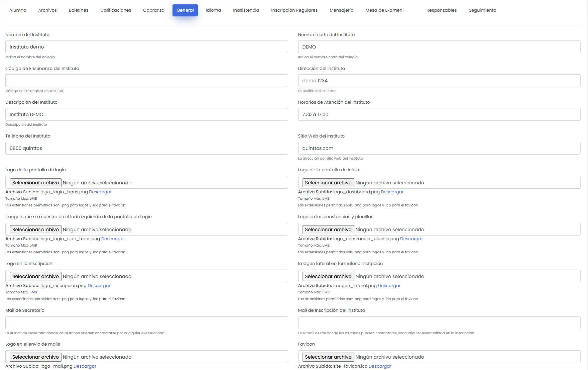This screenshot has width=588, height=370.
Task: Open the Seguimiento tab
Action: click(482, 10)
